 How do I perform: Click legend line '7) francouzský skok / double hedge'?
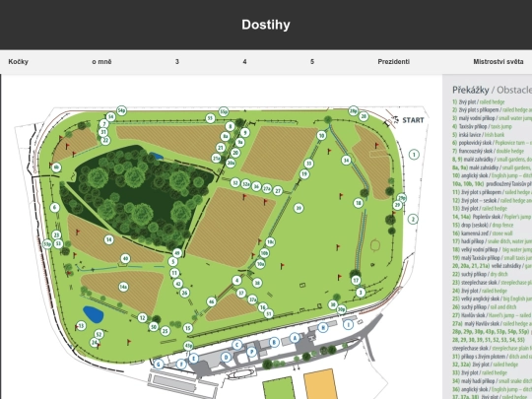click(x=488, y=151)
